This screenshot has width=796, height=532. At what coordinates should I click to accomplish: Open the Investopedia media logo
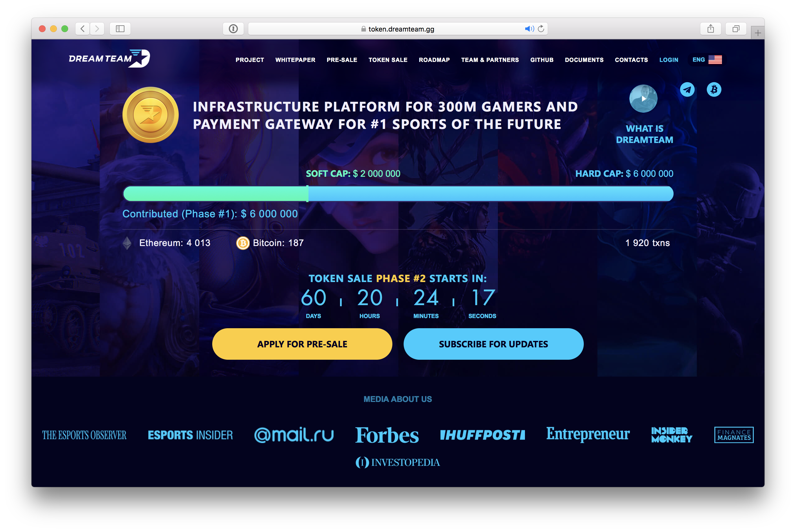click(x=398, y=462)
